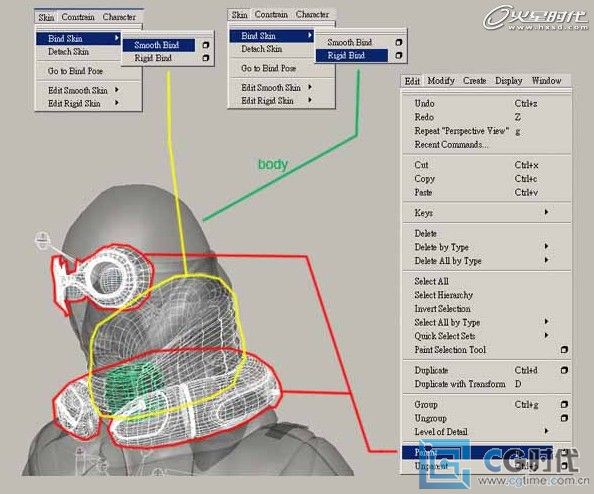This screenshot has width=594, height=494.
Task: Select Detach Skin in Rigid Bind menu
Action: click(262, 49)
